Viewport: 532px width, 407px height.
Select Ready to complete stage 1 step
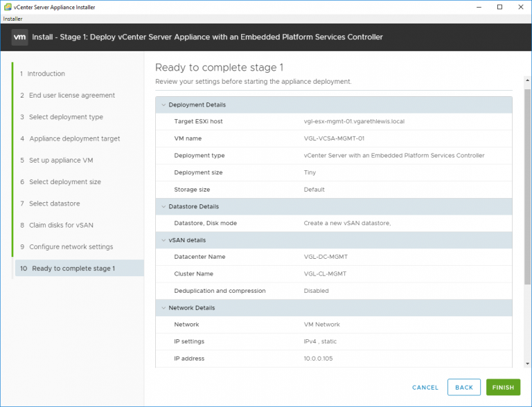point(80,269)
